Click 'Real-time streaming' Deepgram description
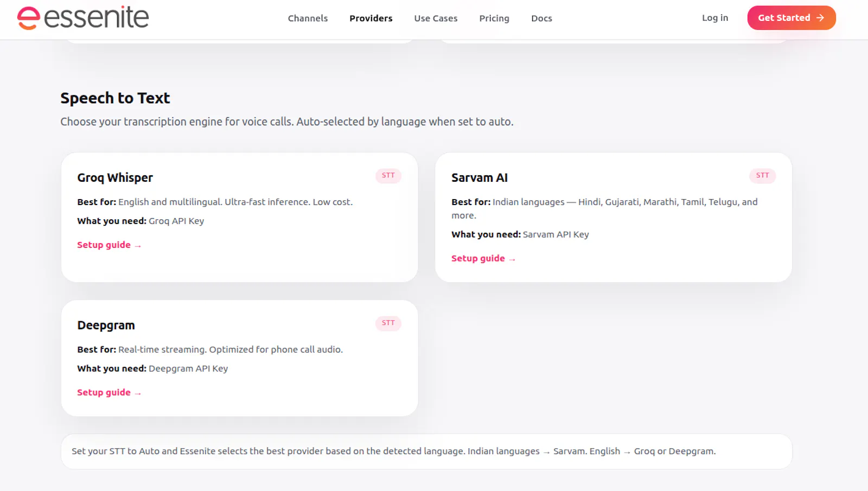The width and height of the screenshot is (868, 491). (231, 350)
